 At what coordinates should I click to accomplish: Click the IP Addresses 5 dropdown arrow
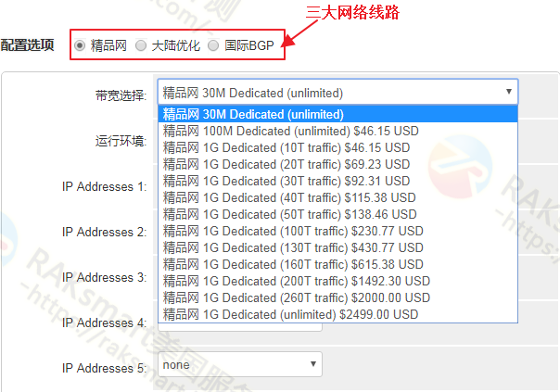point(312,364)
